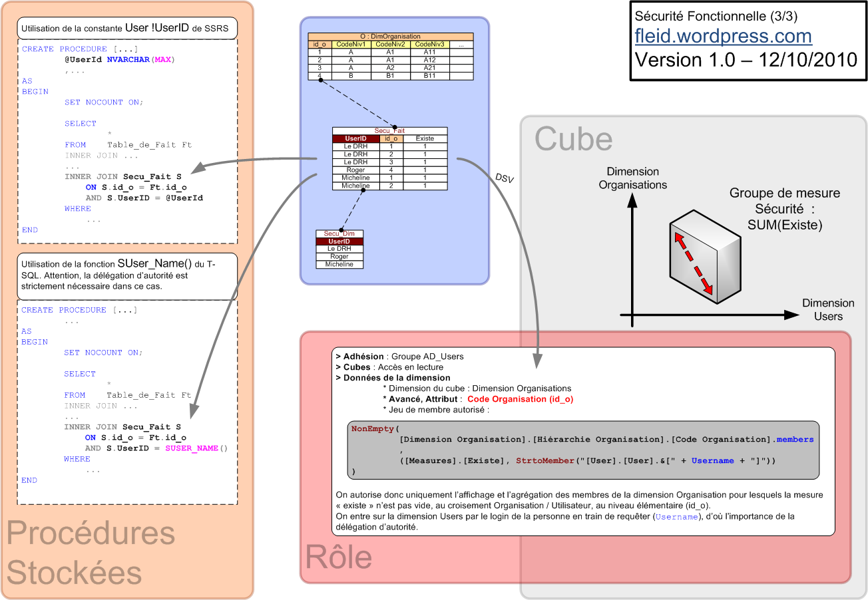Click the large Cube panel title
The height and width of the screenshot is (600, 868).
pos(573,139)
